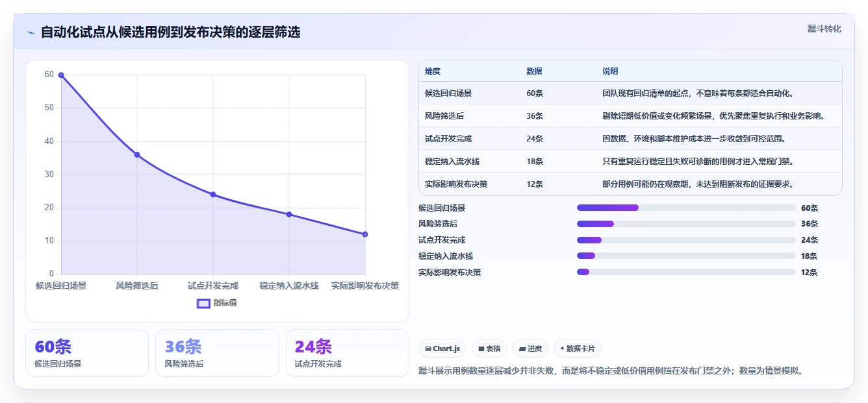Viewport: 868px width, 403px height.
Task: Click the 风险筛选后 label on the chart x-axis
Action: 137,286
